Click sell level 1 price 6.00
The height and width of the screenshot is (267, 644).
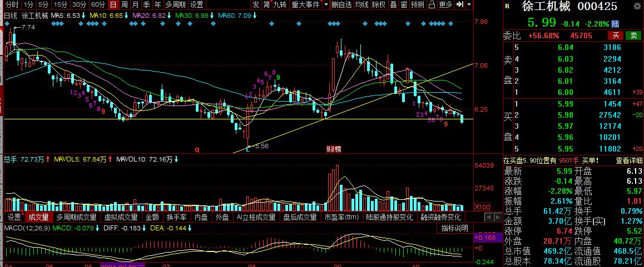coord(564,93)
